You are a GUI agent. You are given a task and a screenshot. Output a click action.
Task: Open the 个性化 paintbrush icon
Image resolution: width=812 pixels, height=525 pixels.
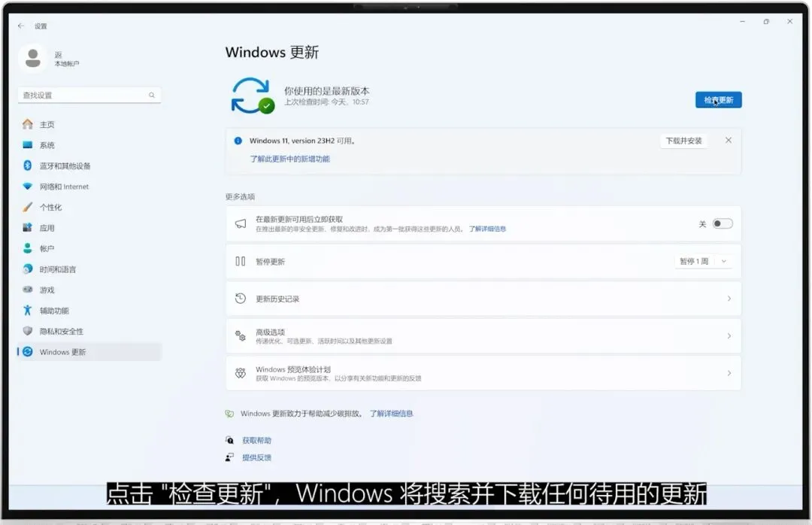(x=28, y=207)
